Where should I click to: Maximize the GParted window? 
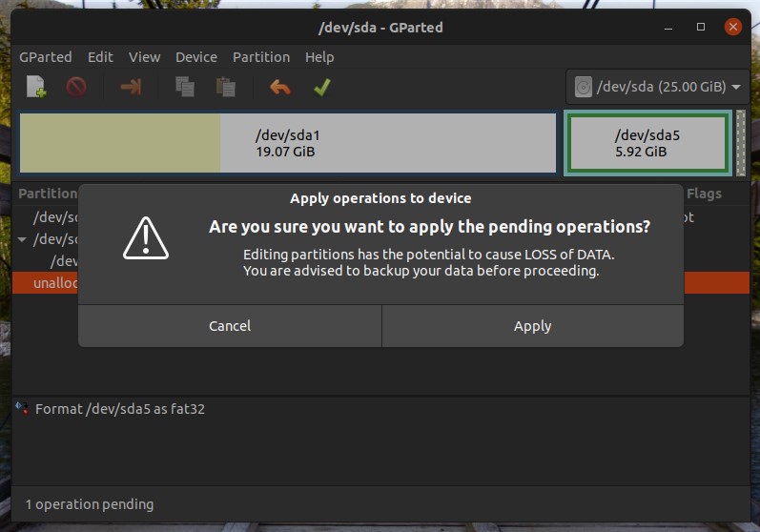[700, 27]
